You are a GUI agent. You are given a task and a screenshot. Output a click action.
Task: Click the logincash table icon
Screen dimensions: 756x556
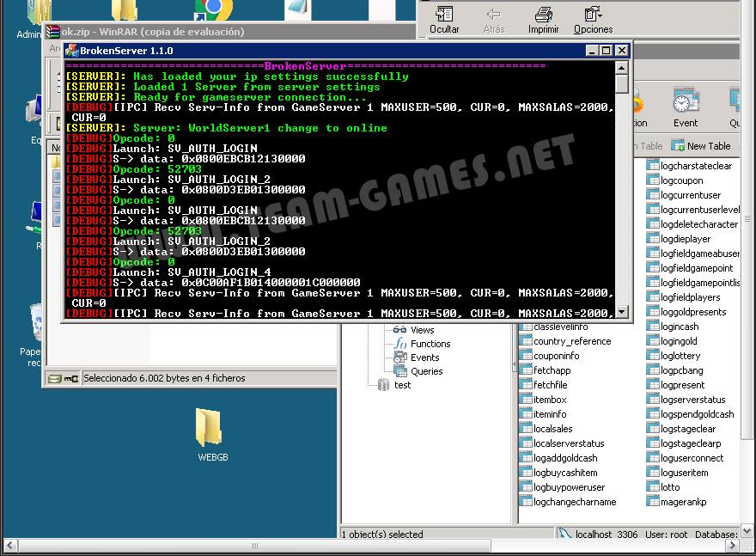click(x=653, y=327)
